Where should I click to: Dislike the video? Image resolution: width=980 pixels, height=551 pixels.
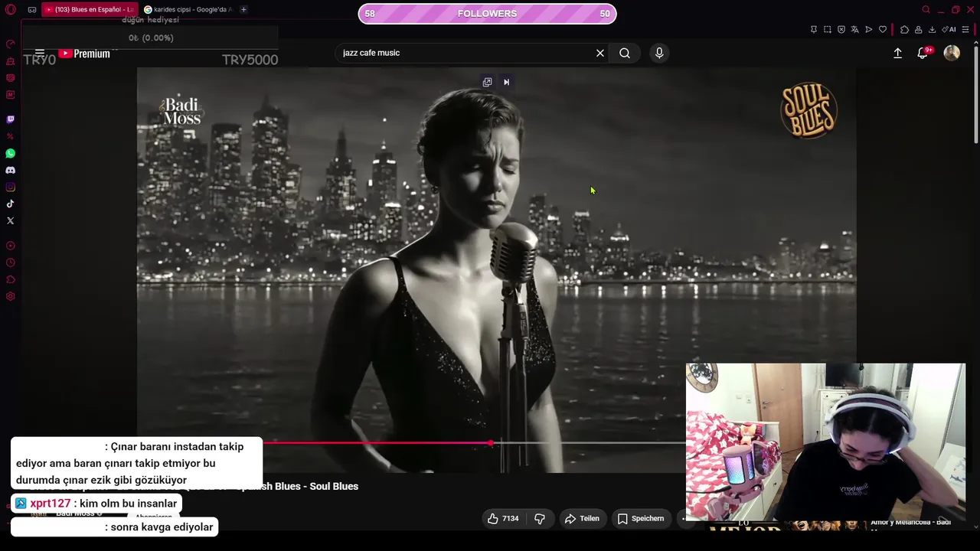(x=540, y=519)
